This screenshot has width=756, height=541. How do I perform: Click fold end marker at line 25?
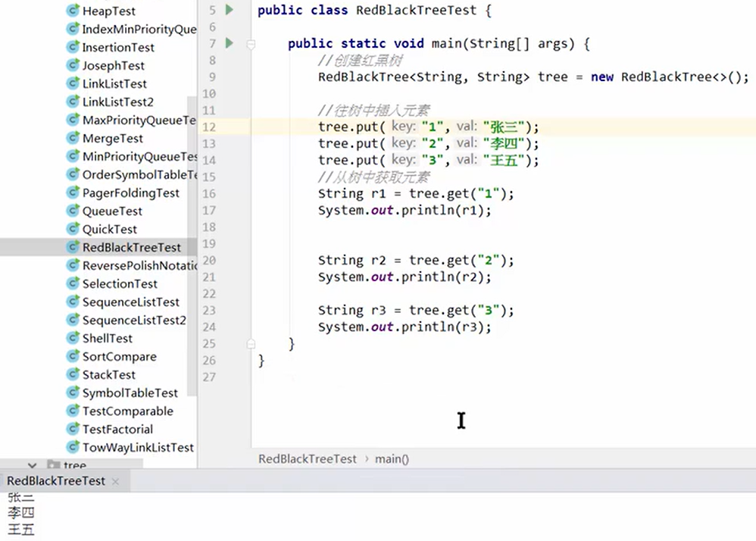click(251, 344)
